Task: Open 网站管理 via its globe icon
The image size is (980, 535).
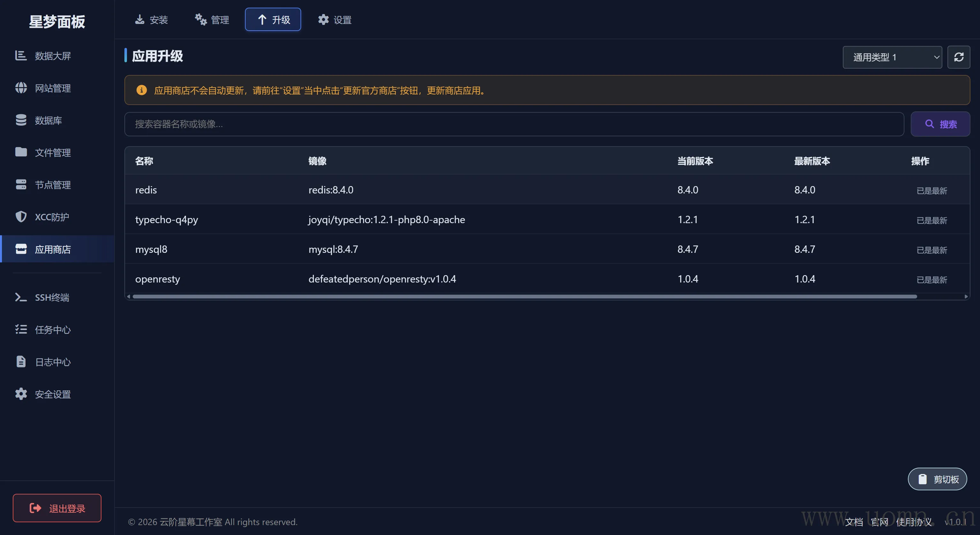Action: pos(21,88)
